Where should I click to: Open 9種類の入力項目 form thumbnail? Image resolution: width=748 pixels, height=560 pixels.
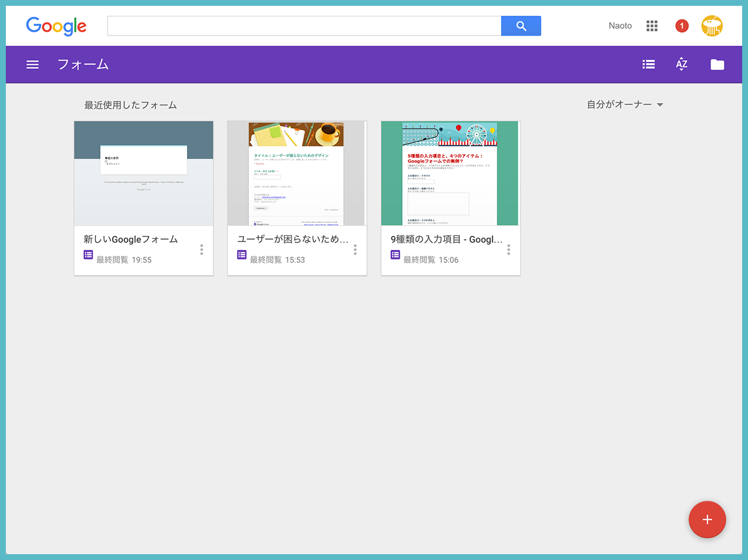click(451, 173)
